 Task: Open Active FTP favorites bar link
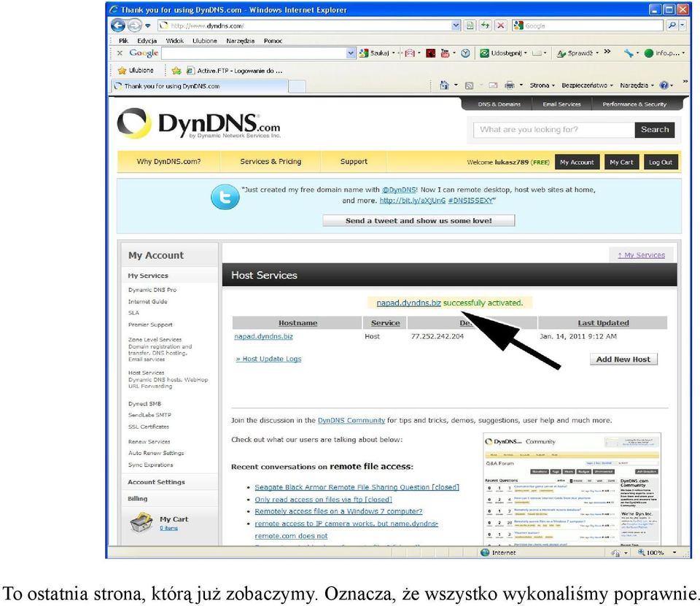pos(236,71)
